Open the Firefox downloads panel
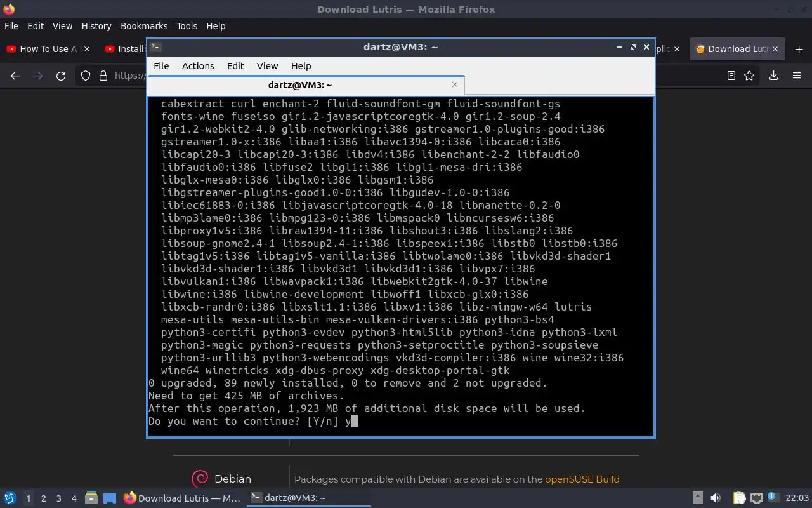Viewport: 812px width, 508px height. click(773, 76)
